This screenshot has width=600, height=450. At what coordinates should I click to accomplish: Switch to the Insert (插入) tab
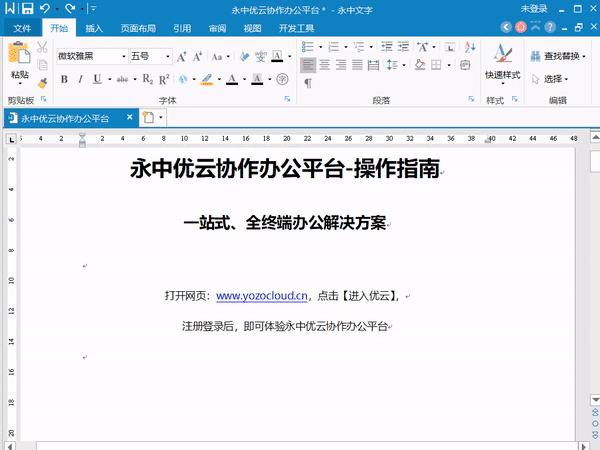click(x=94, y=28)
